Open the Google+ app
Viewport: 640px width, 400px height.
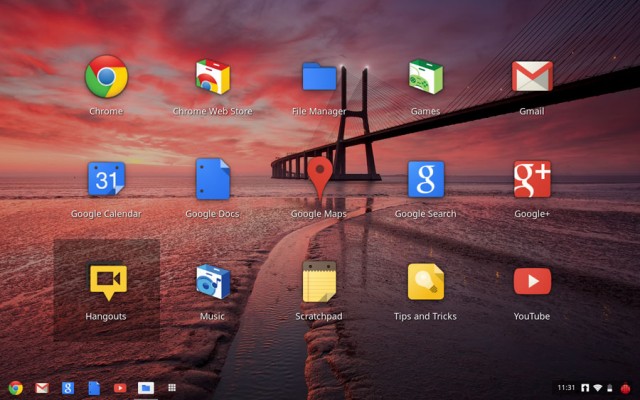(x=532, y=180)
